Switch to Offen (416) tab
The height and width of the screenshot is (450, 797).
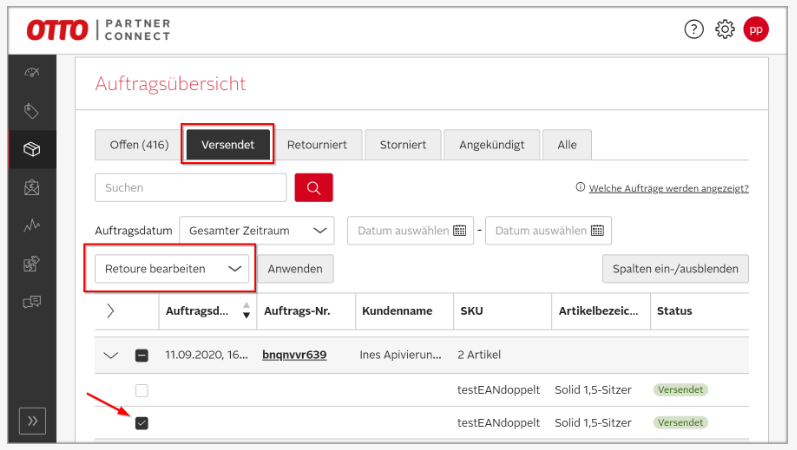click(139, 145)
